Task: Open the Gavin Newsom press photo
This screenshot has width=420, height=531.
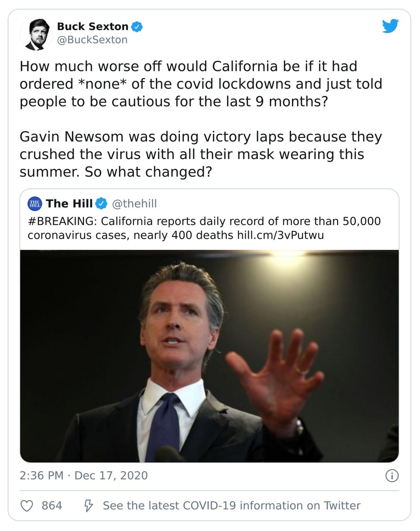Action: (x=209, y=356)
